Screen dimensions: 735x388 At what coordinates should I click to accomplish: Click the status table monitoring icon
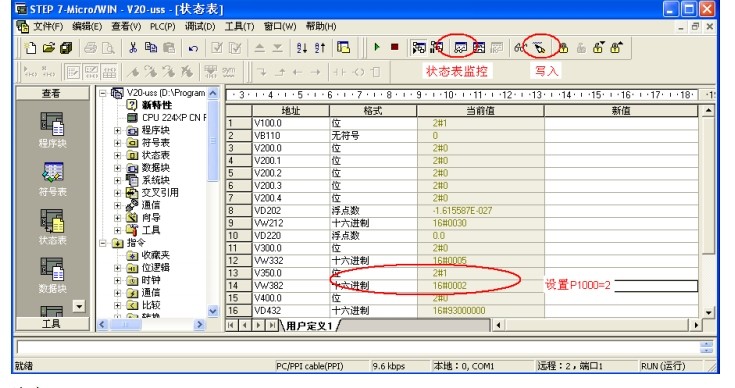460,47
